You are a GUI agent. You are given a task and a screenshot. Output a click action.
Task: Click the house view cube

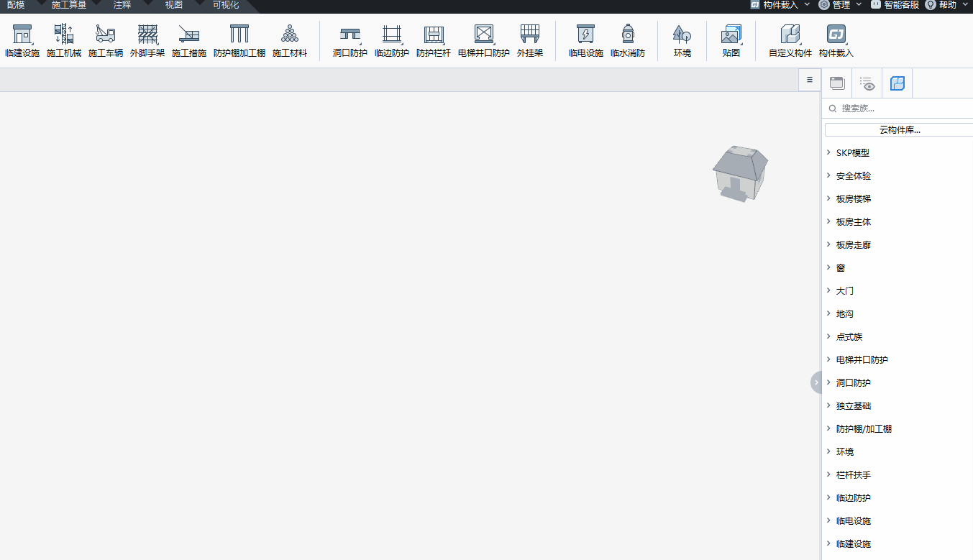[740, 173]
